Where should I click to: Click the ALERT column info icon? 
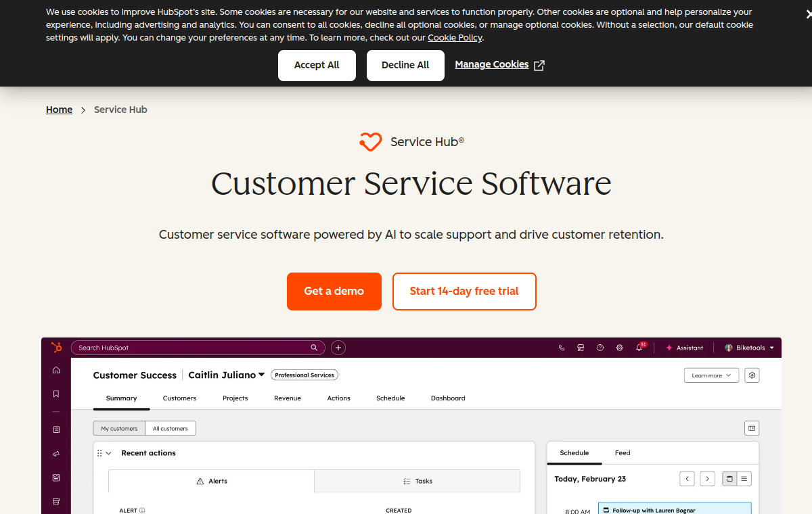tap(142, 511)
